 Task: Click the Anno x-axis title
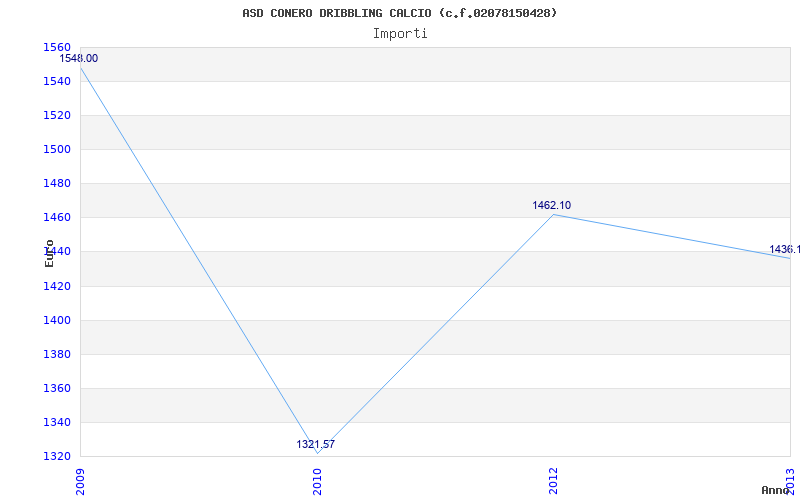pos(775,490)
